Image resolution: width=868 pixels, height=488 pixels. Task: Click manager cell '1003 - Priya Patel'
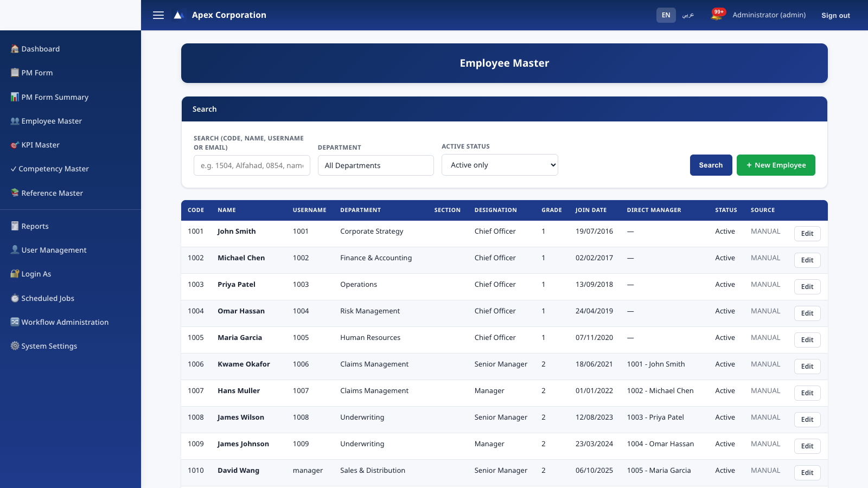[x=655, y=418]
